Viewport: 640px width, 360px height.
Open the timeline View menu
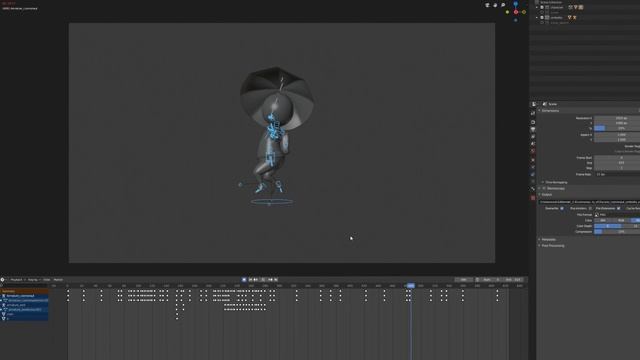click(x=47, y=280)
